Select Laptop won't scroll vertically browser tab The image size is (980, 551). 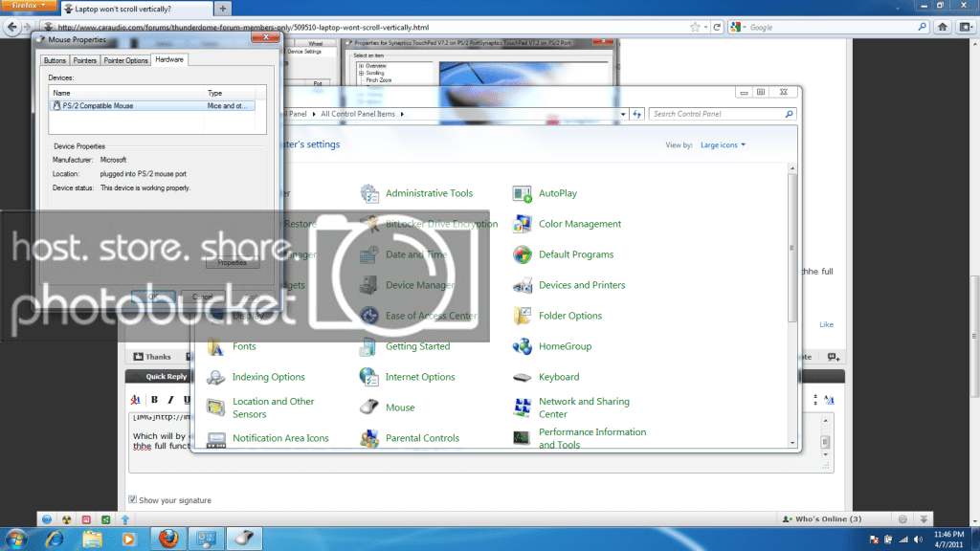[x=136, y=9]
